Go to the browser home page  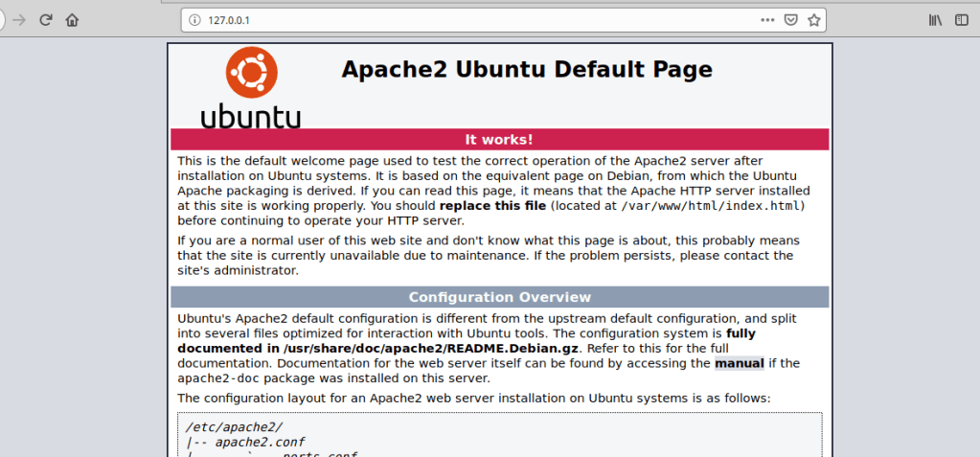pos(72,19)
